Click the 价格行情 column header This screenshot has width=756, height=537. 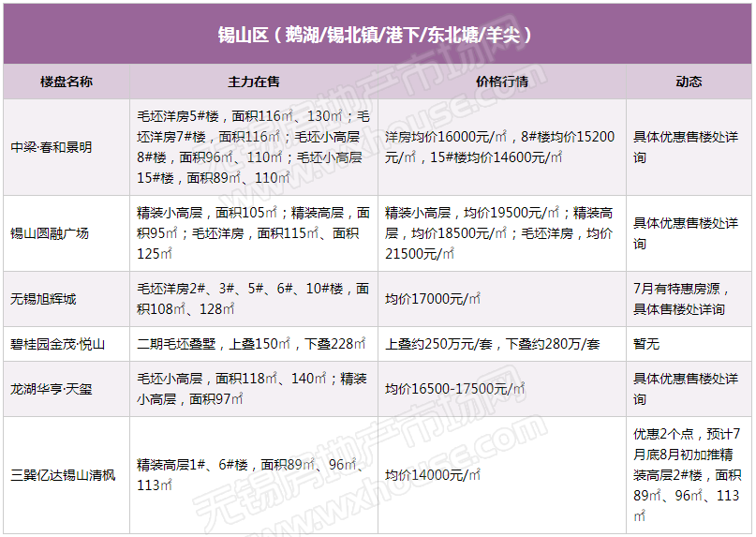(502, 82)
